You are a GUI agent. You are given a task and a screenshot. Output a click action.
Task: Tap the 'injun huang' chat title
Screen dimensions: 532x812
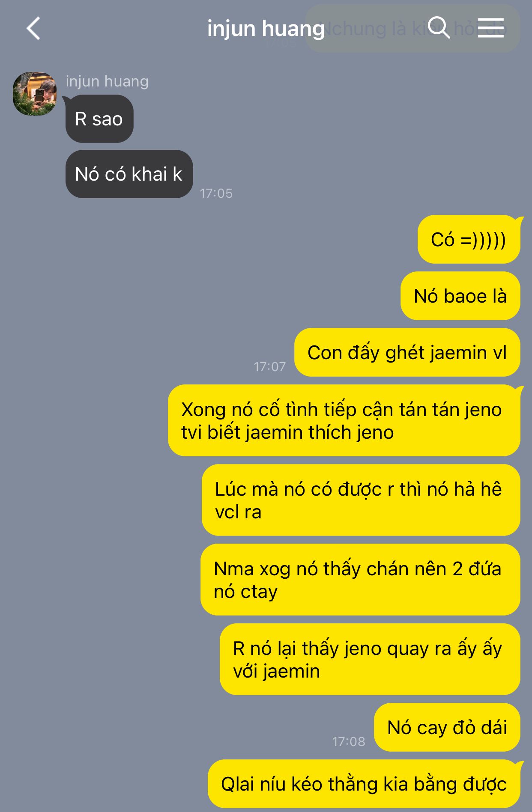coord(266,29)
